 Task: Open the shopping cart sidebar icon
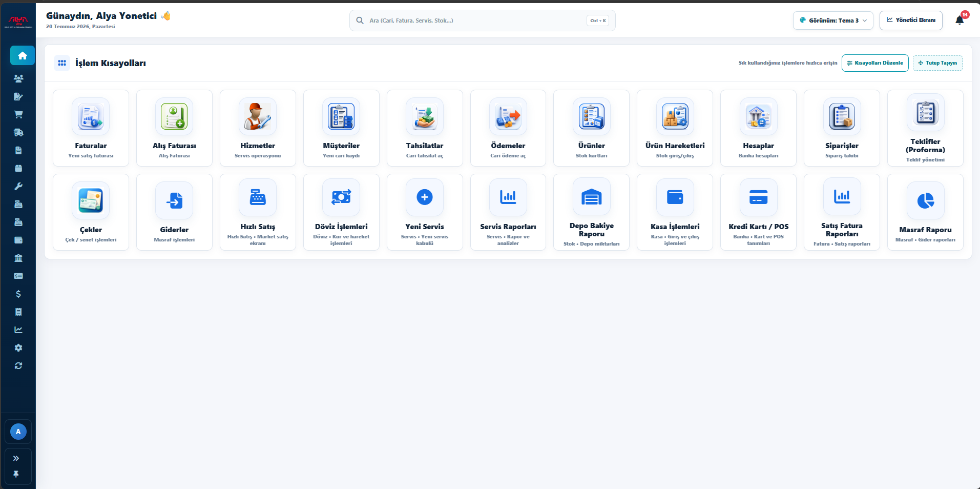(x=18, y=114)
